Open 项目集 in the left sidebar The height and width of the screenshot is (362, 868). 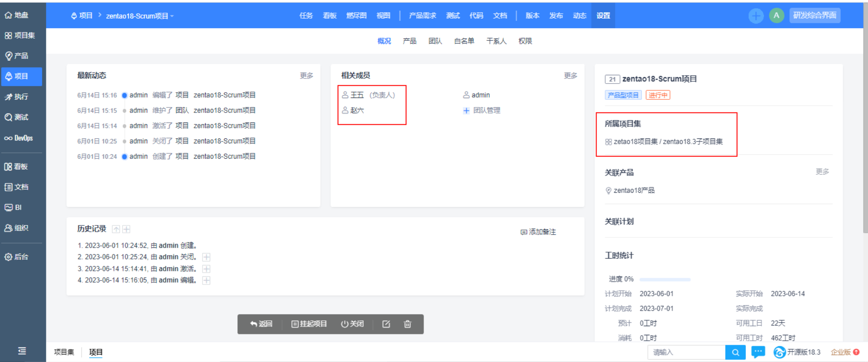pos(20,35)
